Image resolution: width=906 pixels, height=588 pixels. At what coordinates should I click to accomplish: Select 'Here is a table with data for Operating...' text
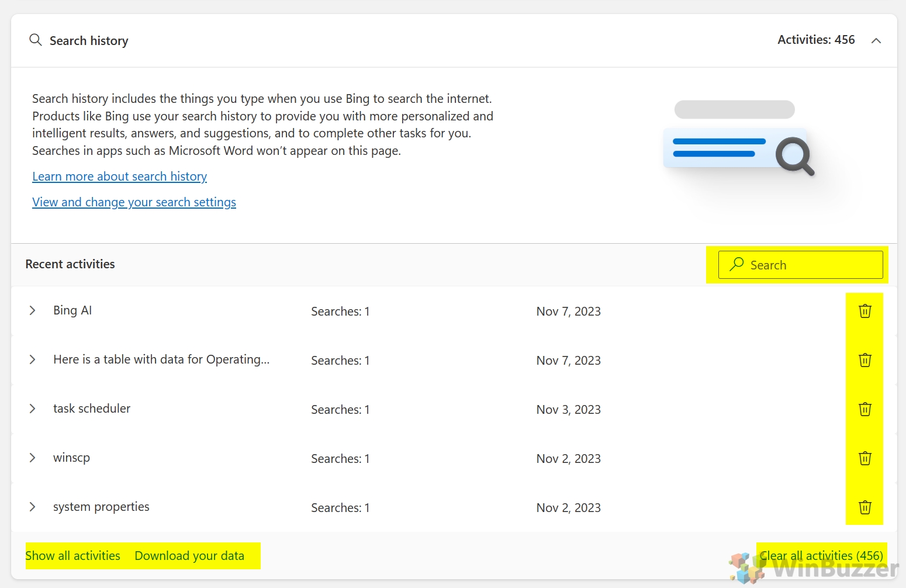click(161, 359)
